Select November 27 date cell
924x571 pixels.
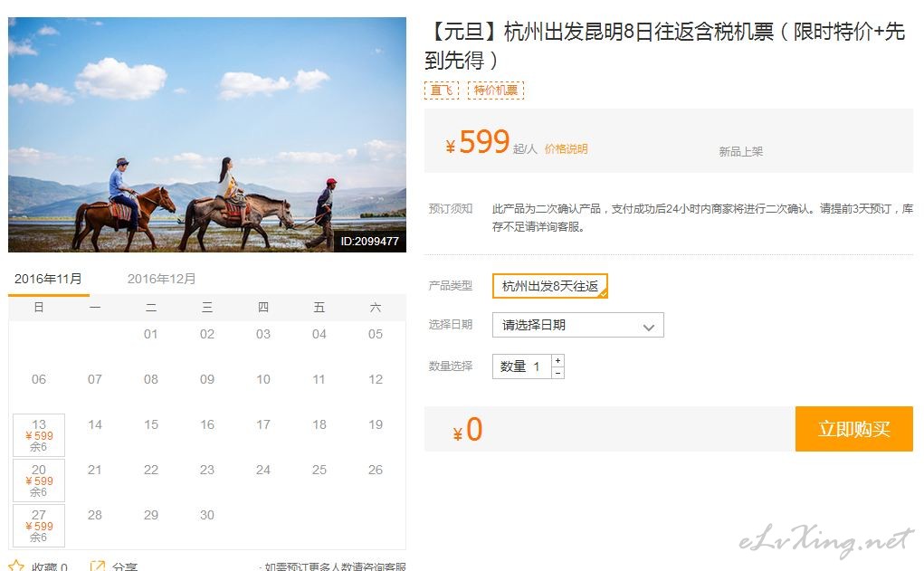coord(39,526)
